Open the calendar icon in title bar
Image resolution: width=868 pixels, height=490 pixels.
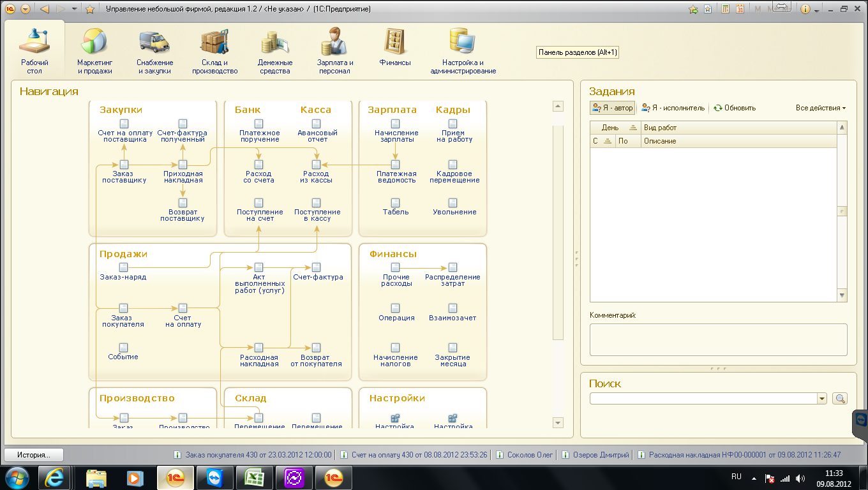(740, 10)
